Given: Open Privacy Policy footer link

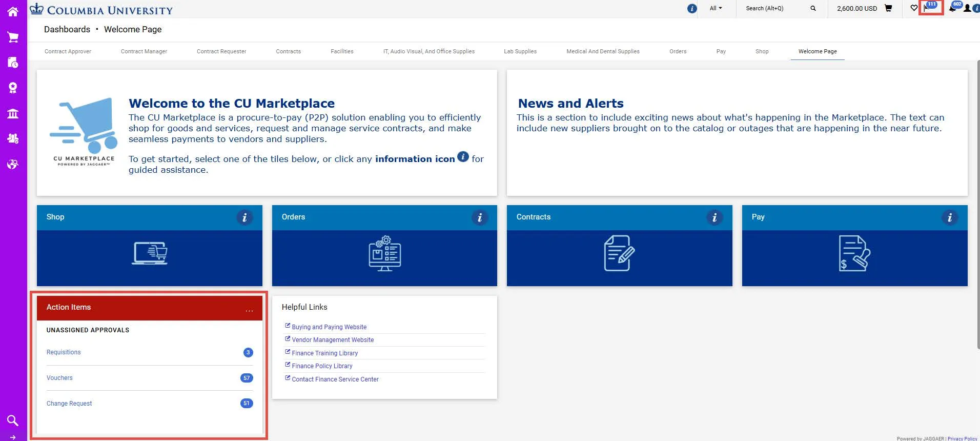Looking at the screenshot, I should [962, 438].
